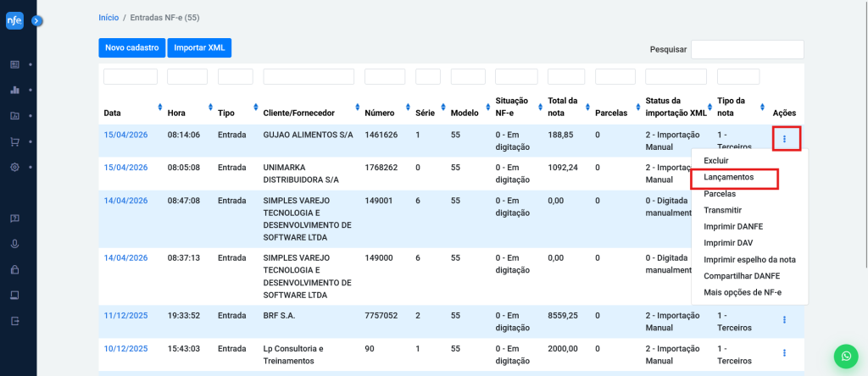
Task: Open the bar chart icon in sidebar
Action: pos(14,90)
